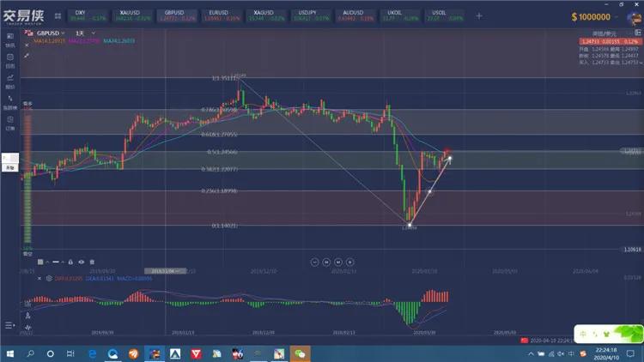Switch to the XAUUSD ticker tab
The height and width of the screenshot is (362, 644).
[x=132, y=15]
